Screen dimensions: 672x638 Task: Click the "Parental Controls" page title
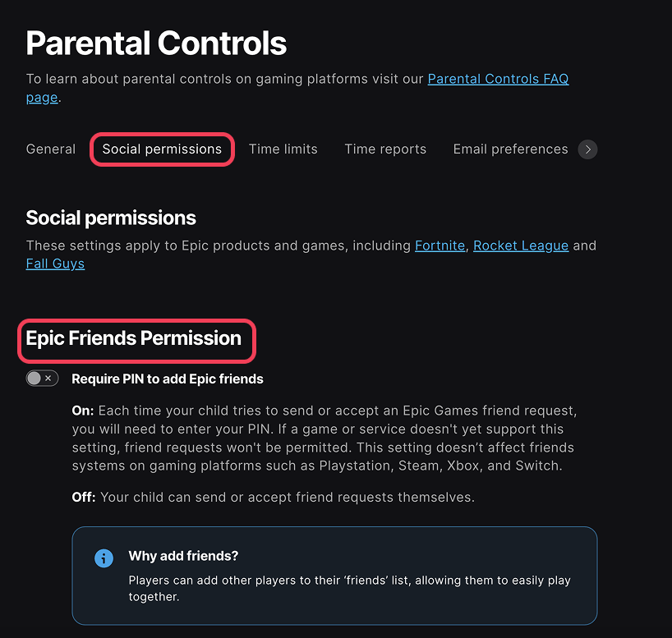pyautogui.click(x=155, y=43)
